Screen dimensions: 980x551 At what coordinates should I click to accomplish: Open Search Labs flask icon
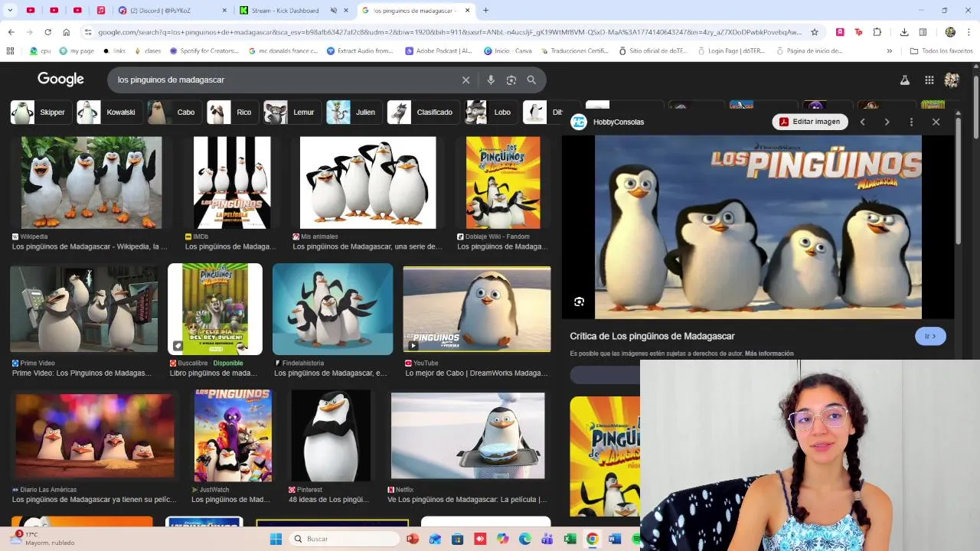point(904,80)
